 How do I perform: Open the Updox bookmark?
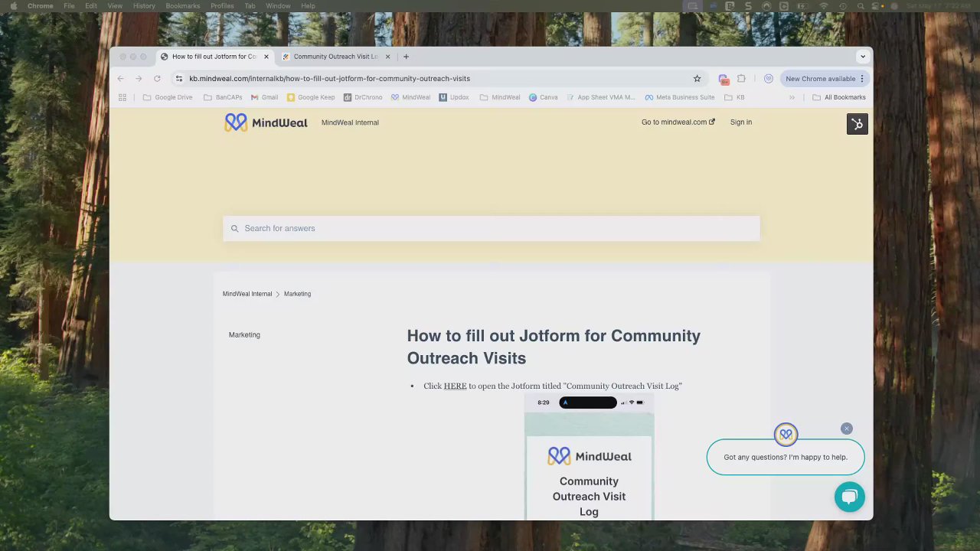pos(454,97)
